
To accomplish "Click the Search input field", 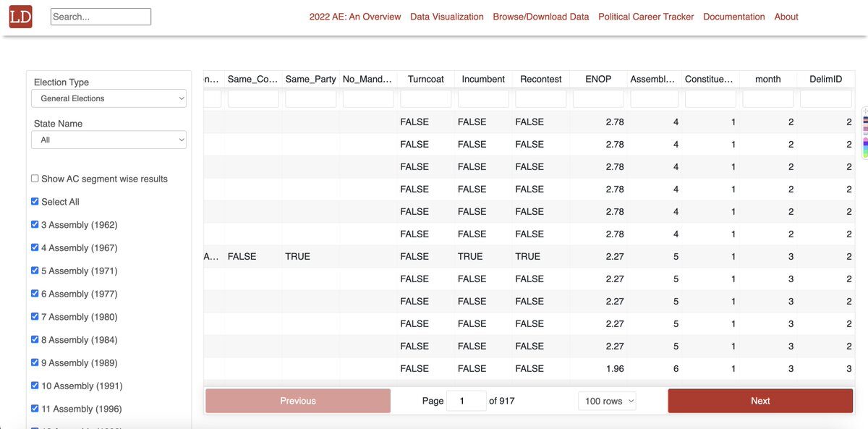I will (x=101, y=17).
